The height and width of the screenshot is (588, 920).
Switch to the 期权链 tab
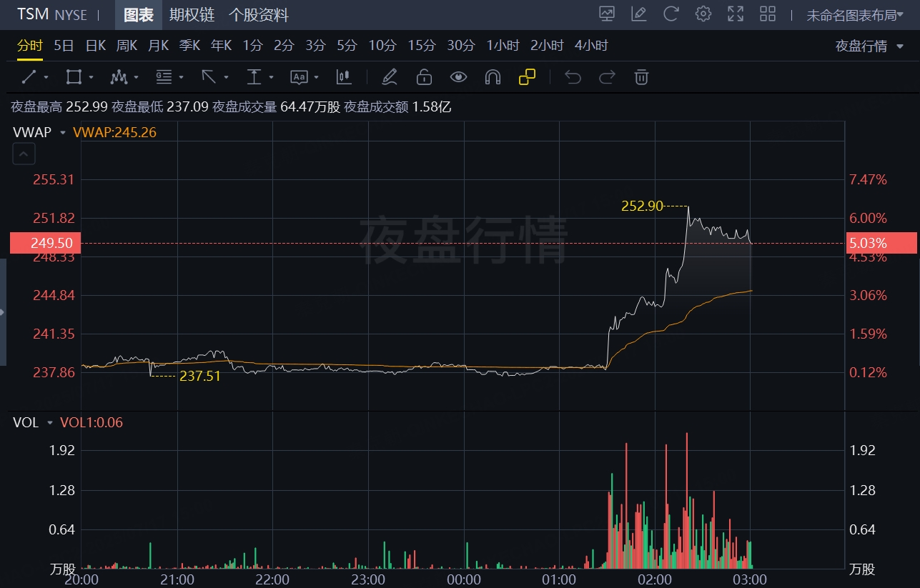189,14
